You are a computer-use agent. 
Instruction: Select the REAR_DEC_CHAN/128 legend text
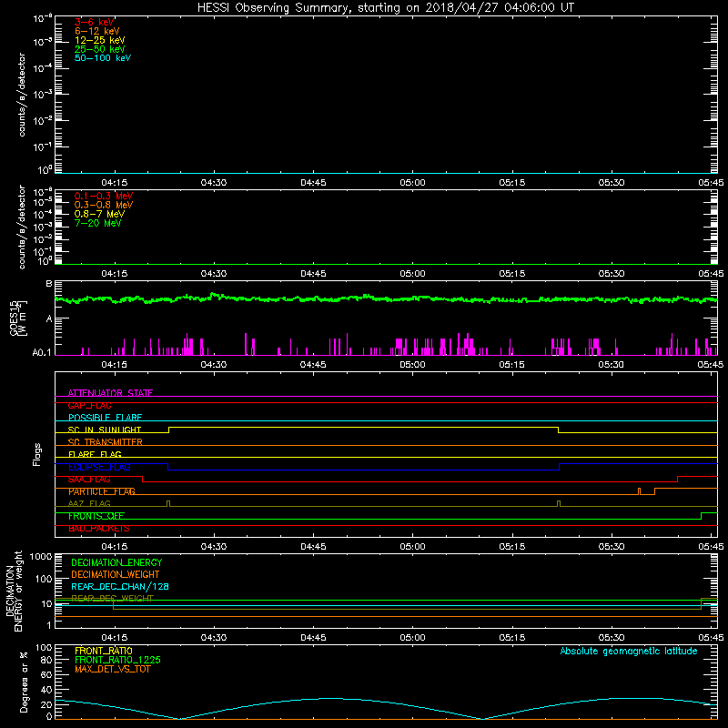pos(120,586)
